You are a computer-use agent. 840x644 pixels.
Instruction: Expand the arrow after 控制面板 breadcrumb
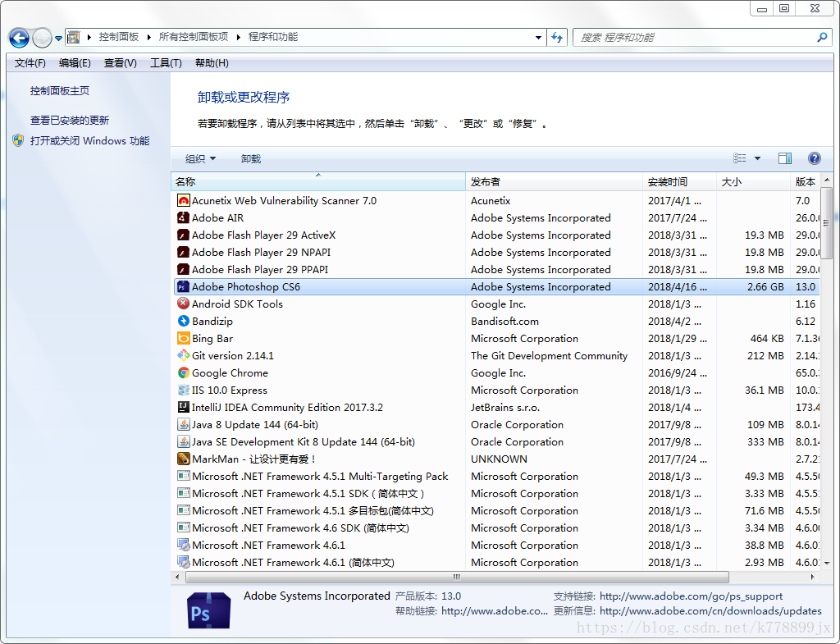pos(148,37)
